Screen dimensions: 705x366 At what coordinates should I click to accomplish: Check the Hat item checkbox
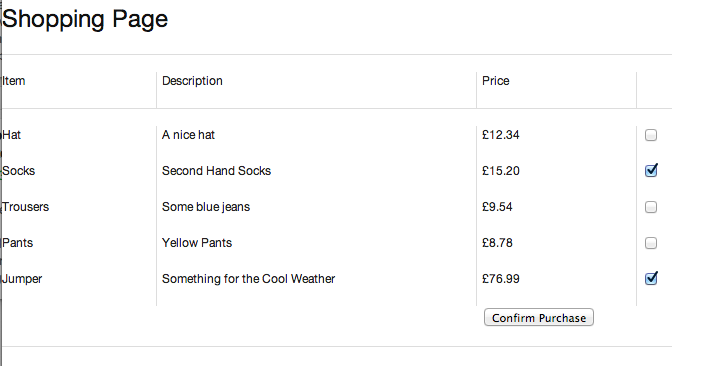[x=651, y=135]
